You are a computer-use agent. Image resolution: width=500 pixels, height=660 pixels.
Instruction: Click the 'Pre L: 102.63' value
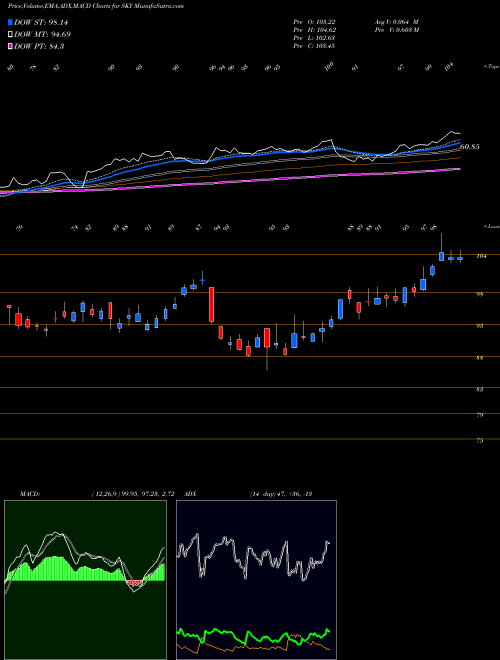[x=314, y=38]
